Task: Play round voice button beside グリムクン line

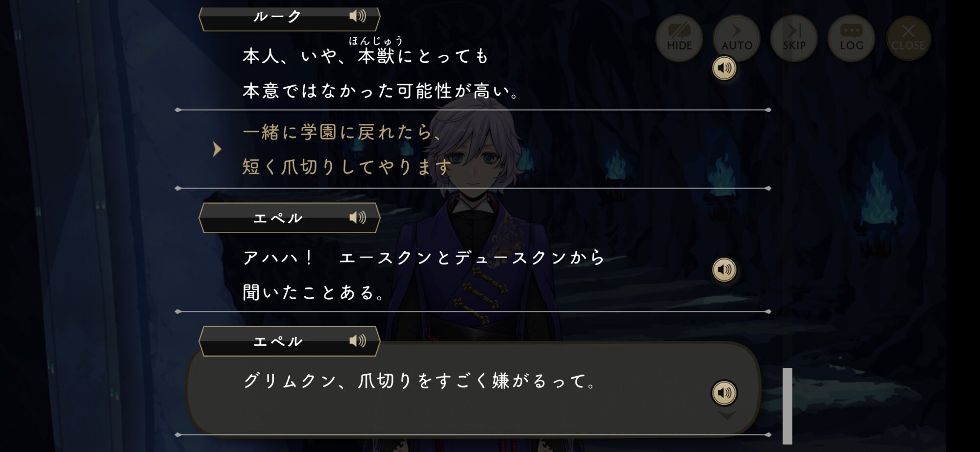Action: [x=724, y=393]
